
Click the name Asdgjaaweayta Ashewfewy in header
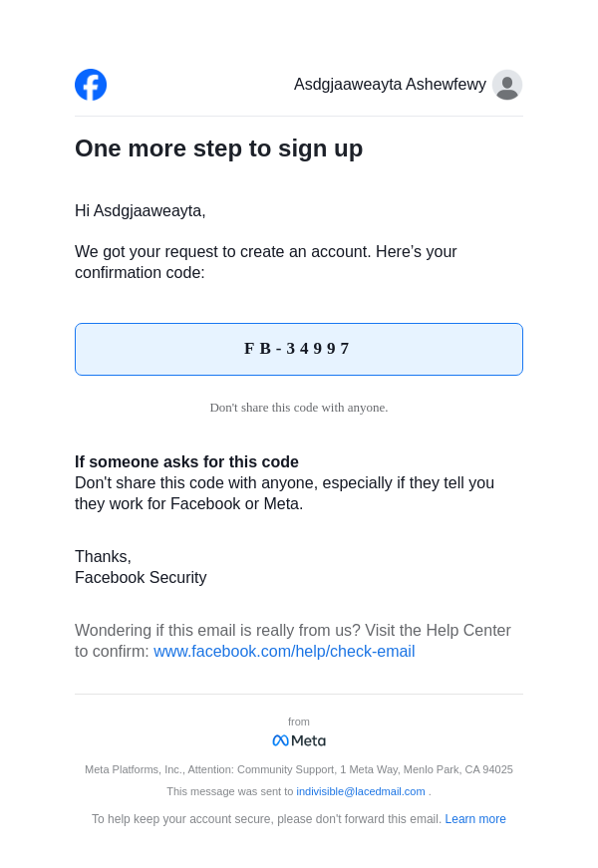[x=390, y=85]
